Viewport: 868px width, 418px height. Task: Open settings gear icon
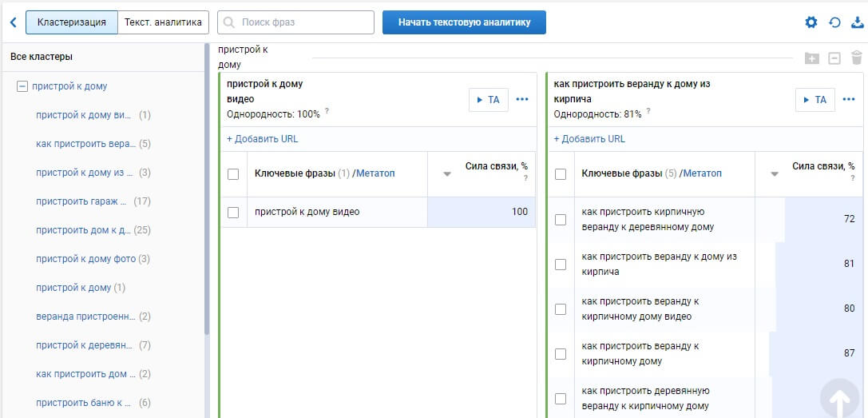click(x=811, y=22)
